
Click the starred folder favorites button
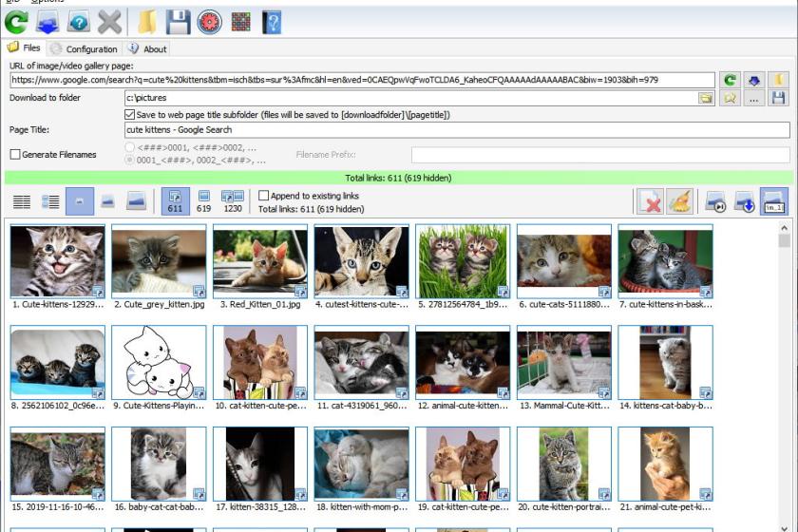point(730,98)
